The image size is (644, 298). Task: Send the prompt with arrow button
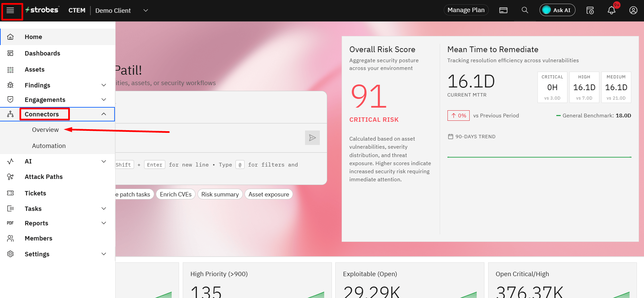(x=312, y=138)
